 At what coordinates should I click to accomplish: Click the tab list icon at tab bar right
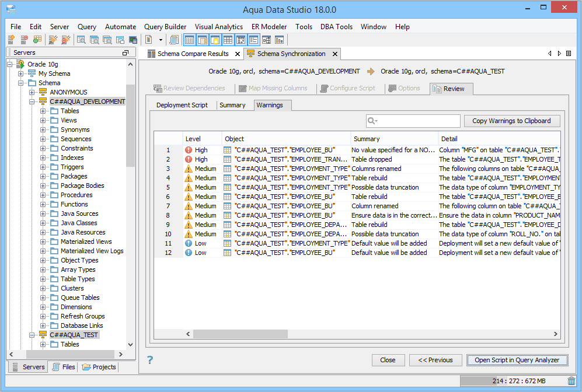[x=568, y=54]
